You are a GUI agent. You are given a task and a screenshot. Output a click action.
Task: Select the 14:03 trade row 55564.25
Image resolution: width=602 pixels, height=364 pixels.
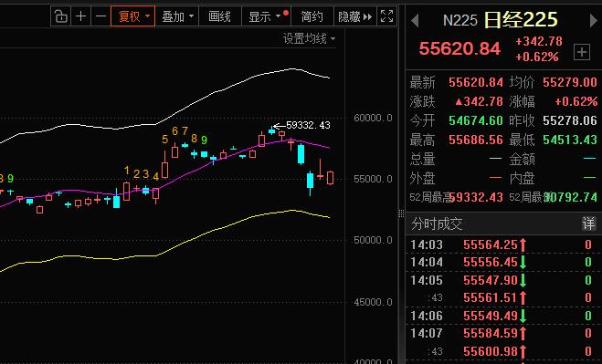coord(503,244)
